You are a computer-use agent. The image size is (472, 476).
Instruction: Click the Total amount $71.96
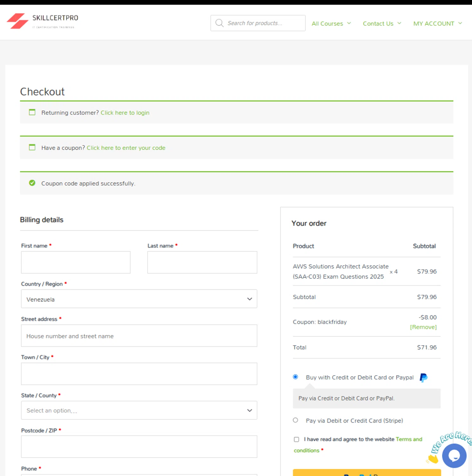tap(427, 347)
